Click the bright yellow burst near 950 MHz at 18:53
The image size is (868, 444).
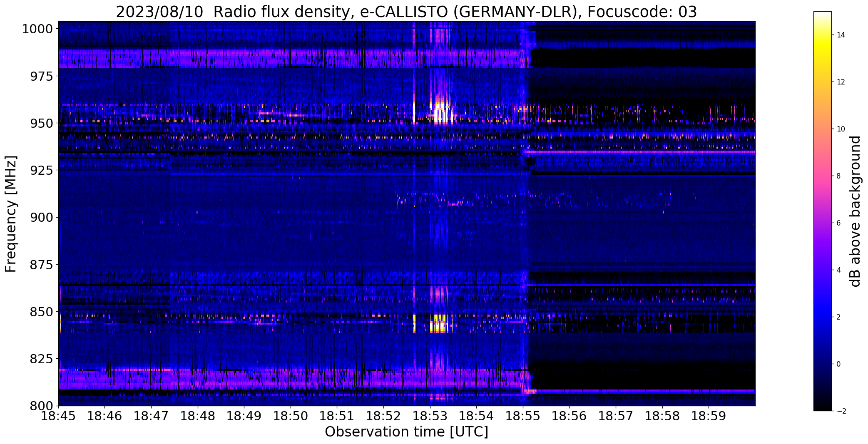click(x=441, y=112)
